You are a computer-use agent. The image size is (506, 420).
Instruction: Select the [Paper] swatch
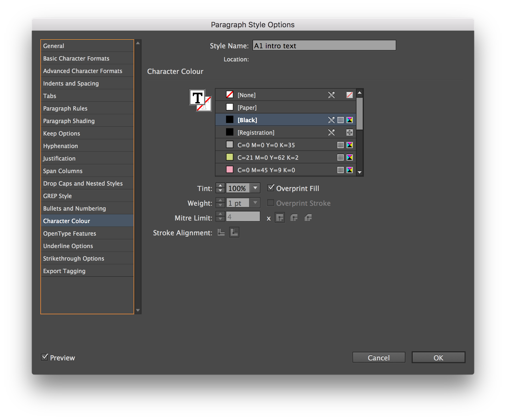(x=286, y=107)
